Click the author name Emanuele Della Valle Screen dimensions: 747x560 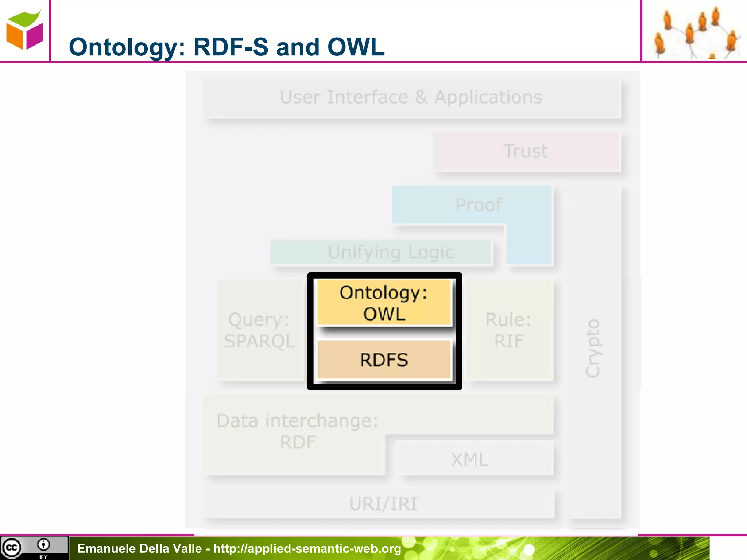coord(139,548)
